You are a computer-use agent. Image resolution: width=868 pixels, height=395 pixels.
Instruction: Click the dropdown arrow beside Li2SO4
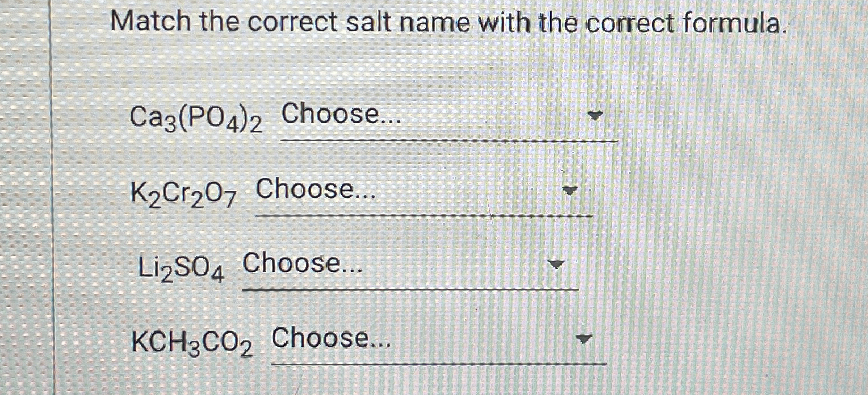coord(556,264)
